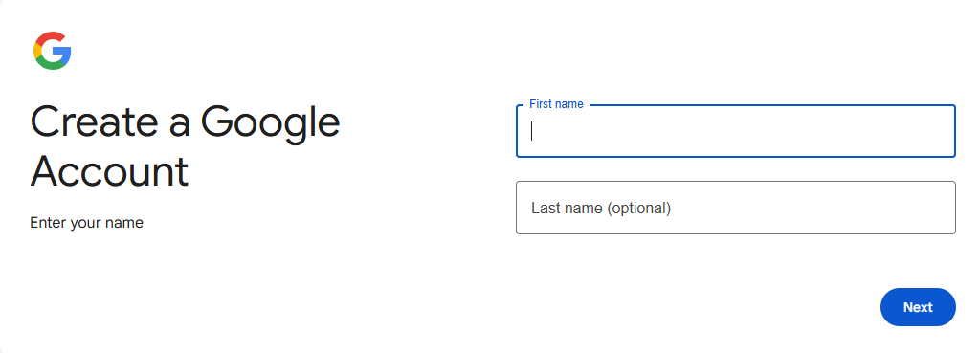The image size is (980, 353).
Task: Proceed by clicking Next
Action: (x=918, y=307)
